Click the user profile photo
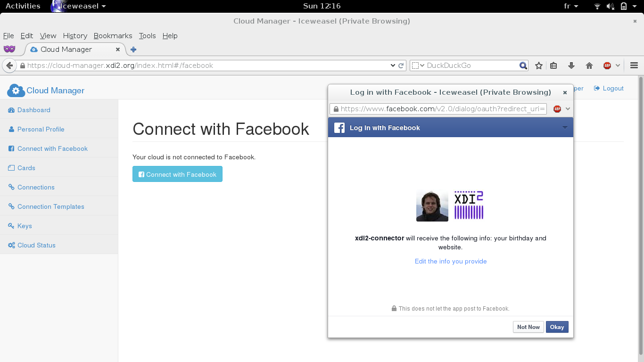 [432, 206]
